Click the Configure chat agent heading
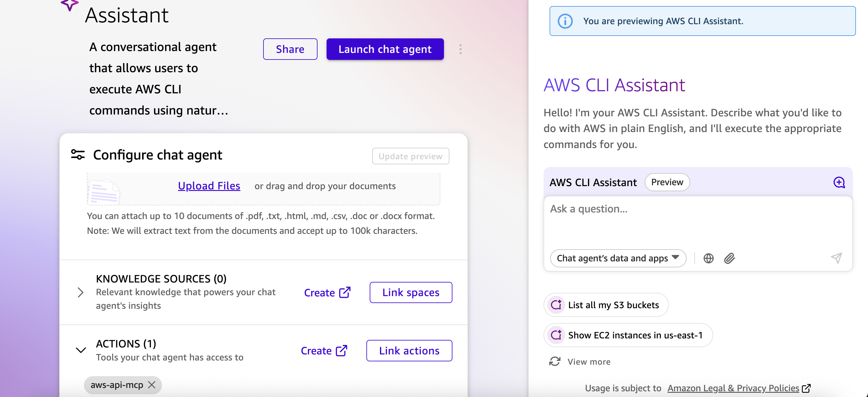The height and width of the screenshot is (397, 868). (157, 155)
